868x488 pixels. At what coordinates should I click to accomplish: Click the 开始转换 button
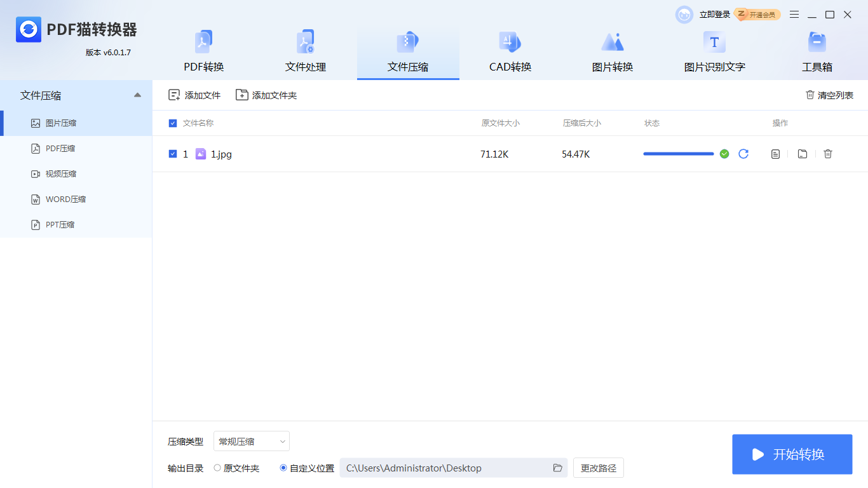(792, 454)
